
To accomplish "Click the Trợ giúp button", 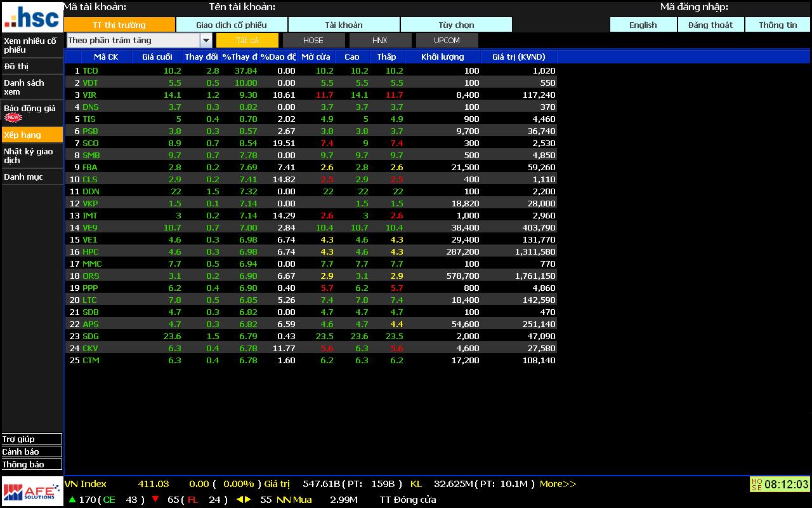I will [x=32, y=439].
